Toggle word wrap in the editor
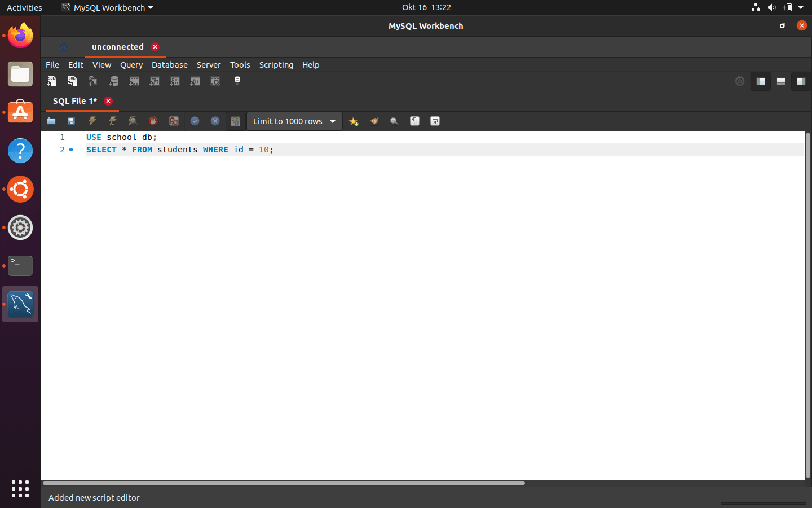Image resolution: width=812 pixels, height=508 pixels. tap(435, 121)
